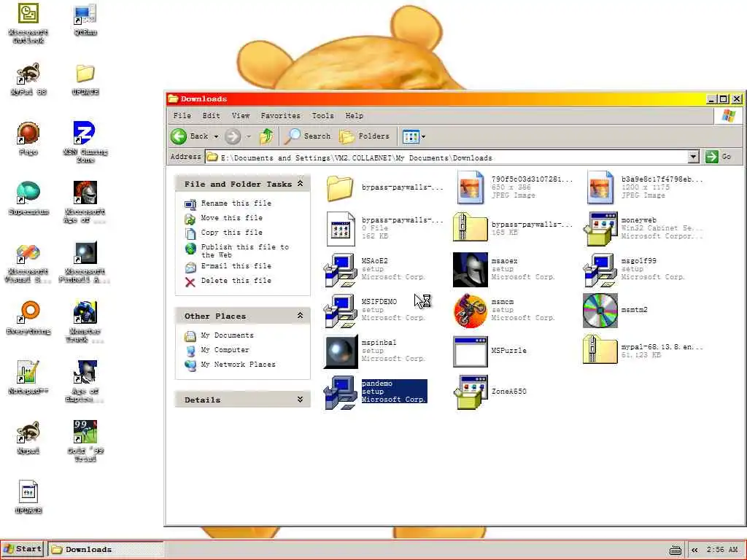Toggle the Folders pane button
Image resolution: width=747 pixels, height=560 pixels.
click(365, 136)
